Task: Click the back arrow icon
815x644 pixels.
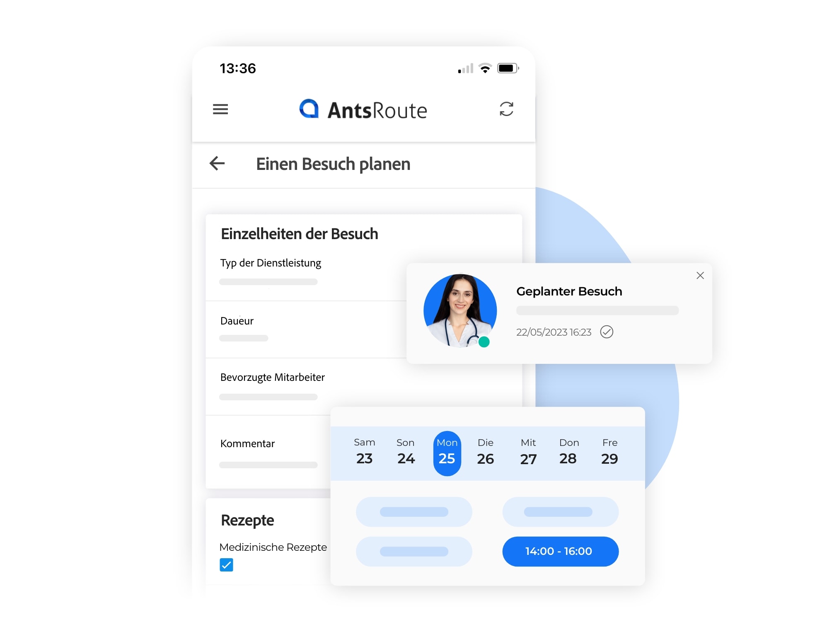Action: click(218, 163)
